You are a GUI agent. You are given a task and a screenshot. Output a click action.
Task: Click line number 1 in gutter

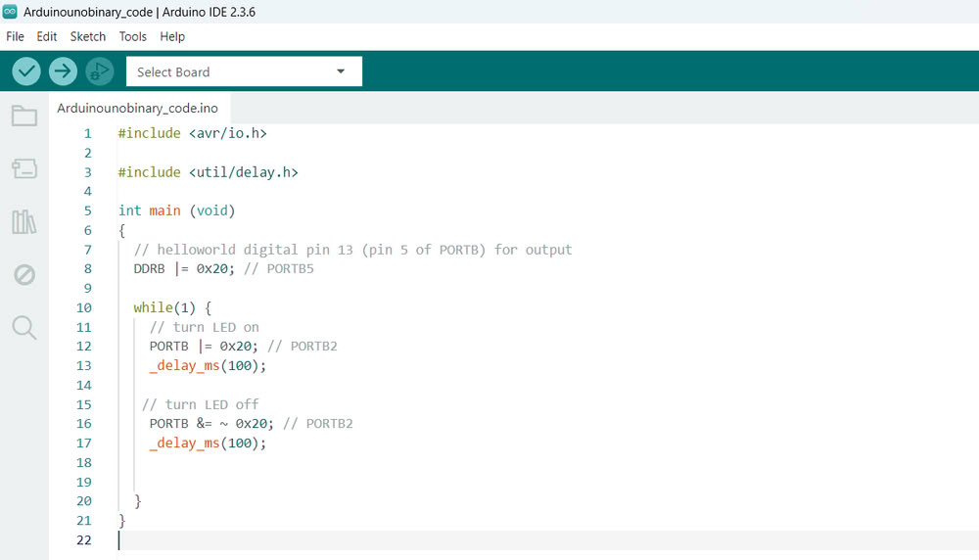pyautogui.click(x=88, y=133)
